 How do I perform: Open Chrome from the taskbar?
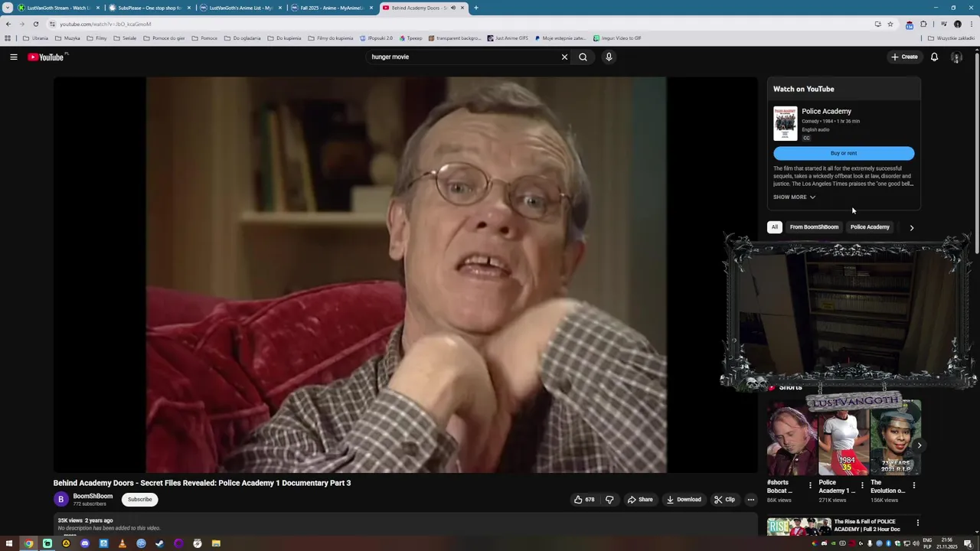tap(28, 543)
